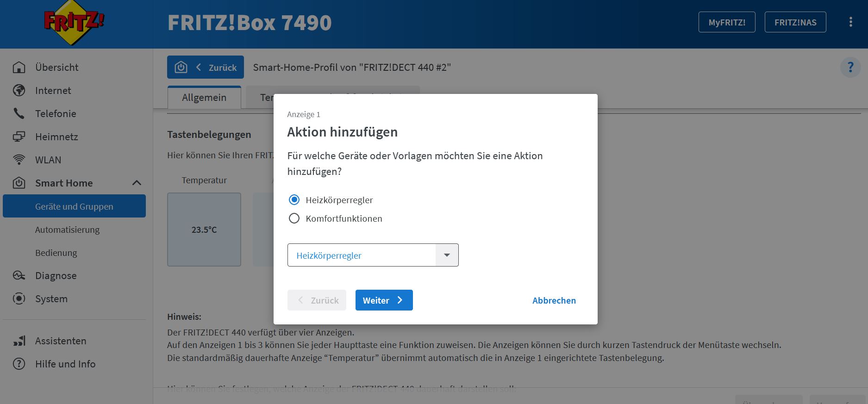Click the help question mark icon
Viewport: 868px width, 404px height.
pyautogui.click(x=850, y=68)
